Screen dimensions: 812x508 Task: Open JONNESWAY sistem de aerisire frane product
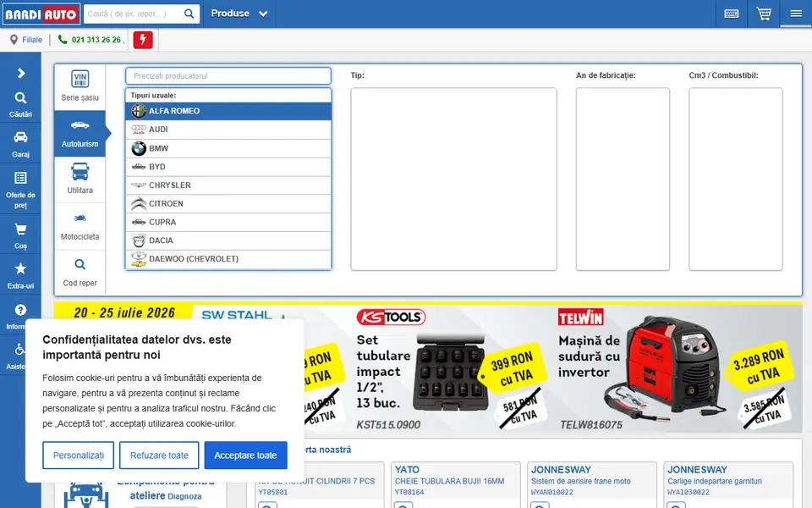[x=592, y=485]
